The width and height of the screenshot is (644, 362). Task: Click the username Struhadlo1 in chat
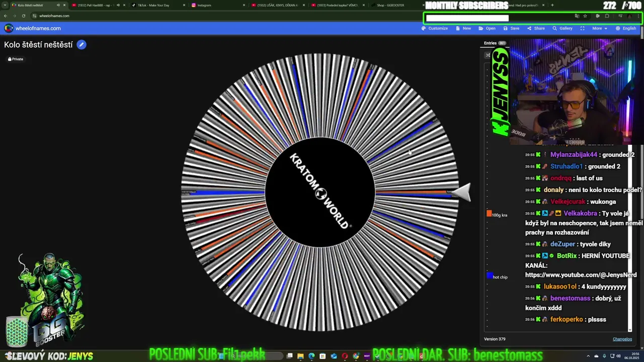tap(567, 166)
